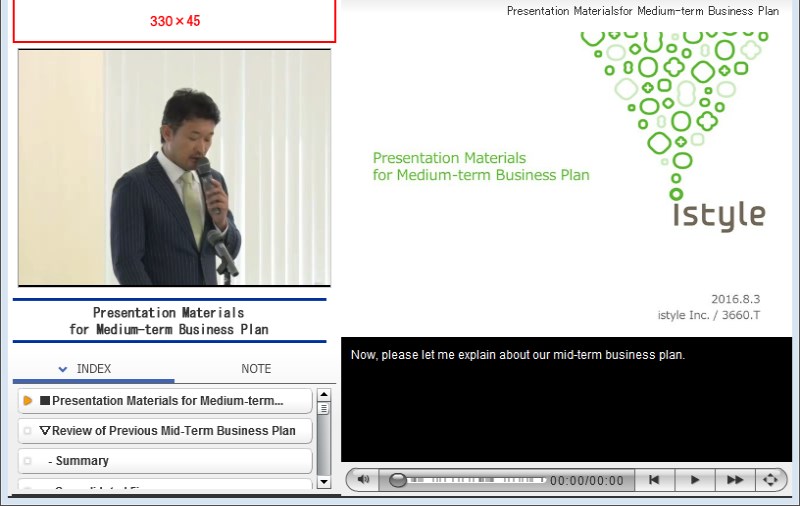
Task: Click the index list scroll down arrow
Action: click(x=323, y=482)
